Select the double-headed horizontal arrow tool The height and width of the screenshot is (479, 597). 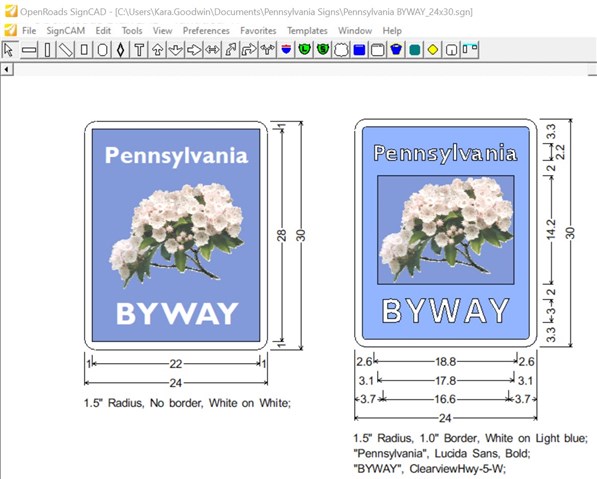212,50
